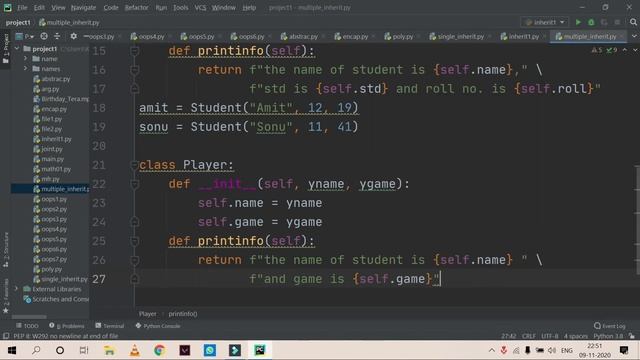Open the Navigate menu
The image size is (640, 360).
[83, 7]
